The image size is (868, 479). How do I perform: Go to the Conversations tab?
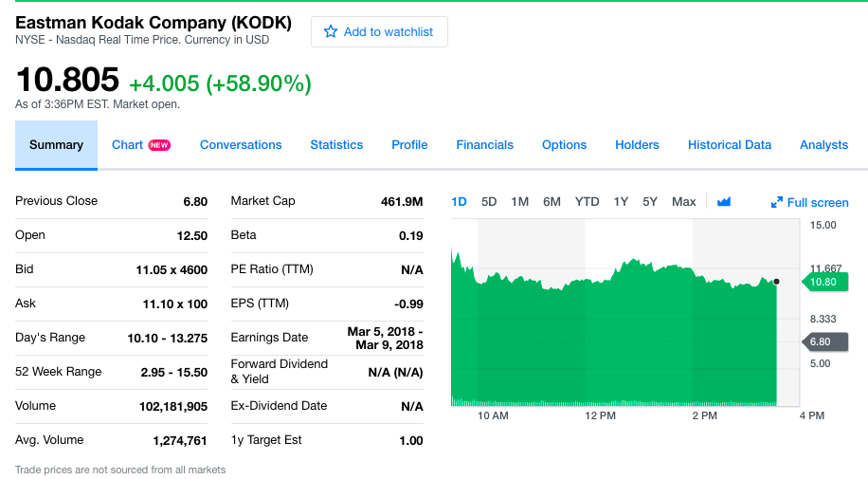pos(241,145)
